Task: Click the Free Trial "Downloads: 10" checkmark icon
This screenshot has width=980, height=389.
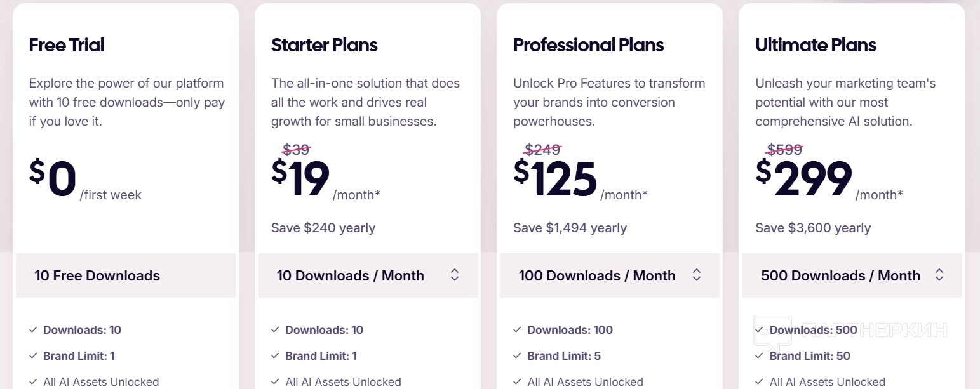Action: point(33,330)
